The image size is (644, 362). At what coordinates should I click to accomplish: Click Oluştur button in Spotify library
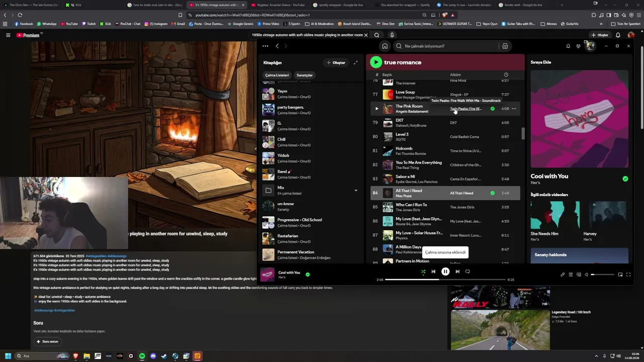click(x=336, y=62)
